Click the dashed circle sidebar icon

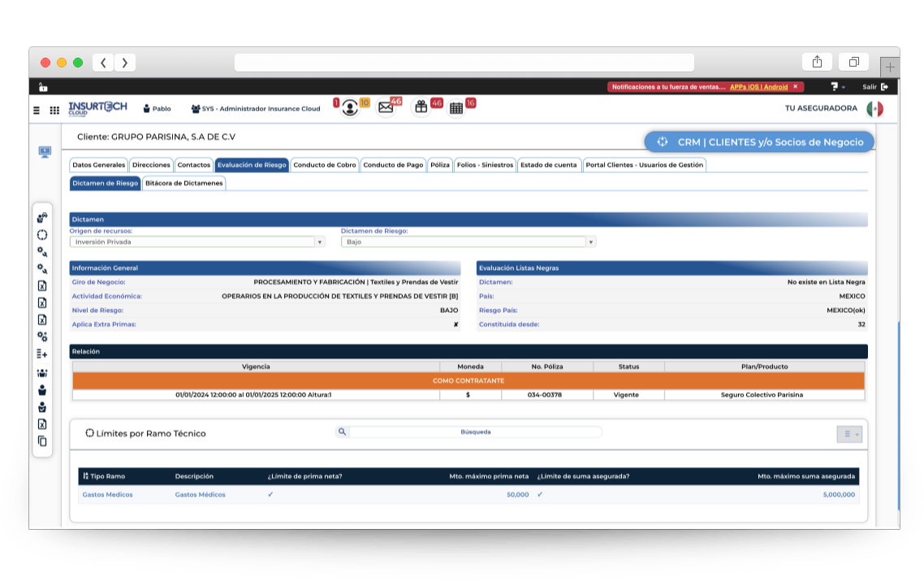(x=42, y=235)
